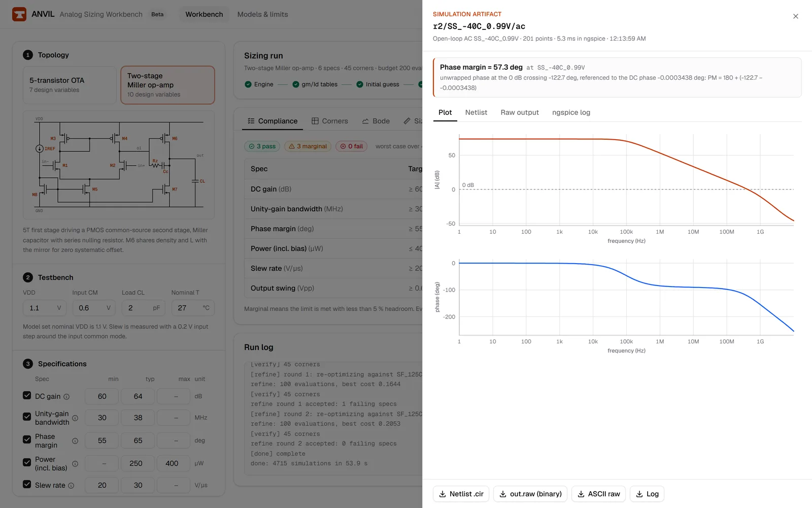
Task: Toggle the Unity-gain bandwidth checkbox
Action: pyautogui.click(x=27, y=417)
